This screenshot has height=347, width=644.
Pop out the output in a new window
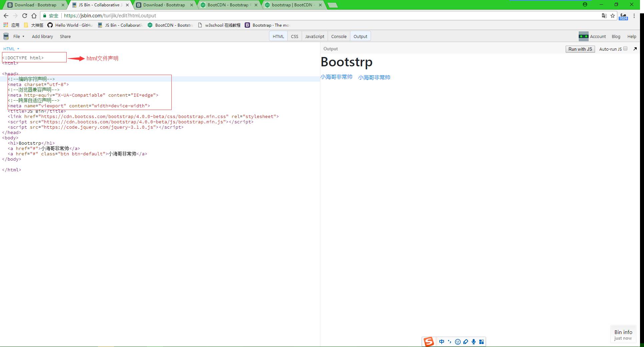tap(635, 49)
